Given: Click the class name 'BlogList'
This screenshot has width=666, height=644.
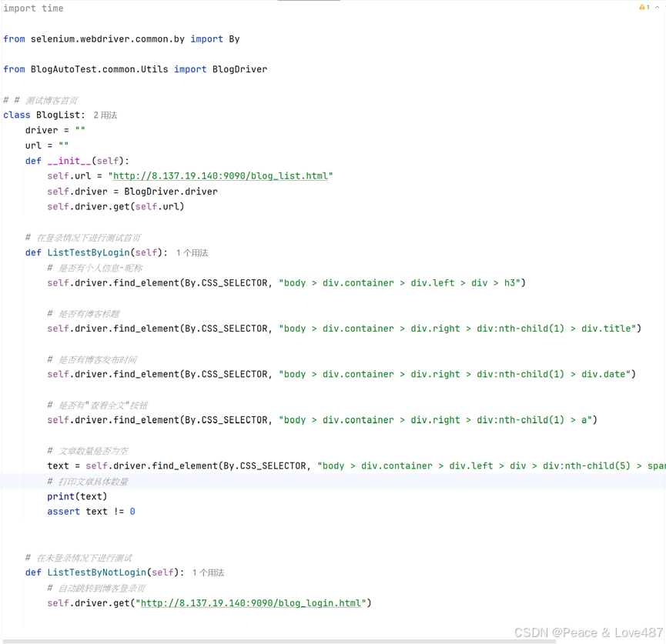Looking at the screenshot, I should click(59, 115).
